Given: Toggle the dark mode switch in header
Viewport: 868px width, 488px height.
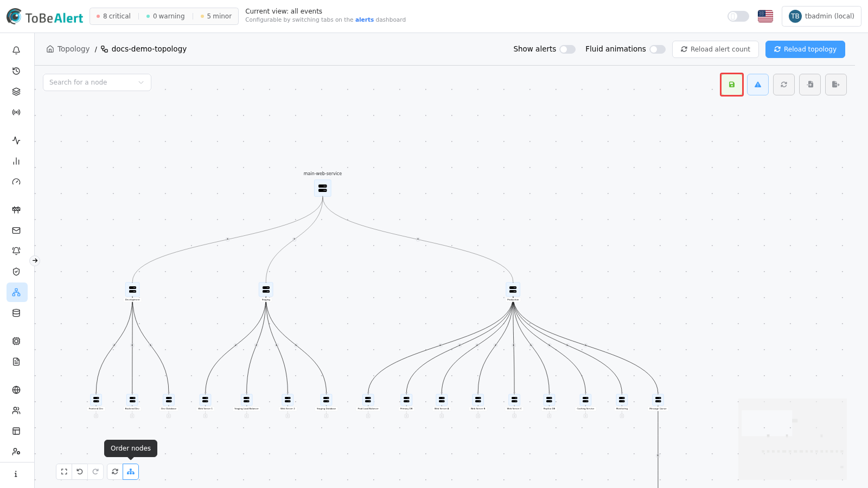Looking at the screenshot, I should point(738,16).
